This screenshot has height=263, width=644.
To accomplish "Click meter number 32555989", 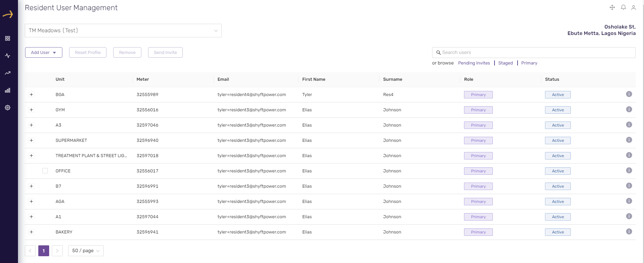I will click(147, 95).
